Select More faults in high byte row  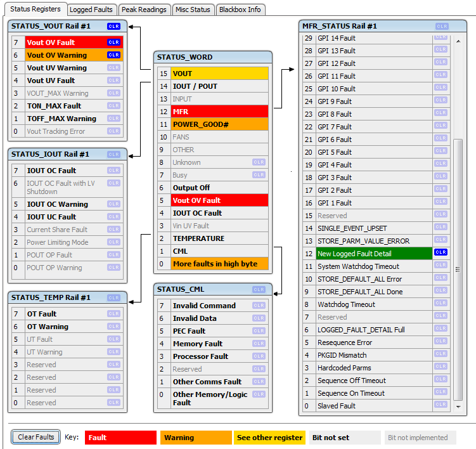click(213, 264)
